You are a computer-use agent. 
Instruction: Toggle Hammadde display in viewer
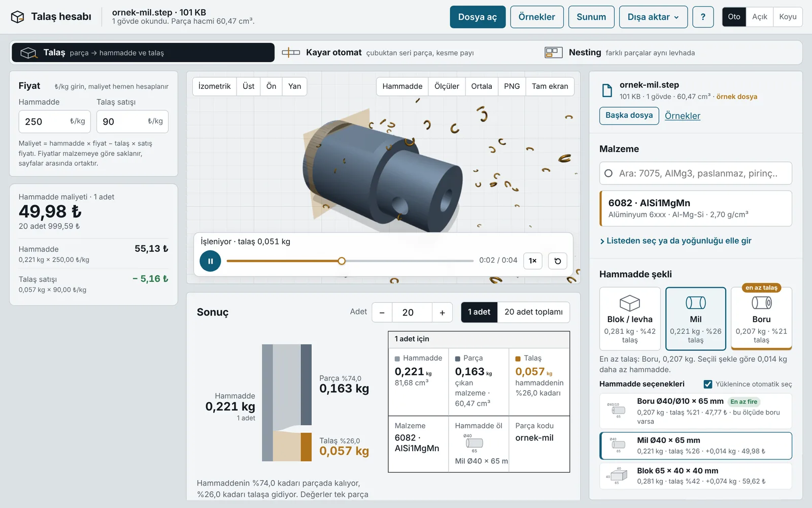point(402,86)
